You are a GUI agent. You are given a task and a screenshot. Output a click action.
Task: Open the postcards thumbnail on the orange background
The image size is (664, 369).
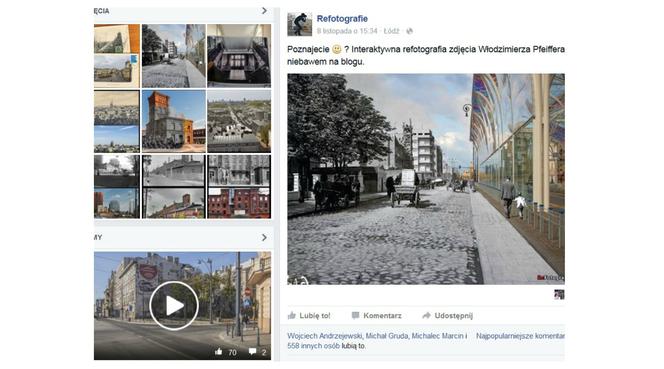pos(117,56)
